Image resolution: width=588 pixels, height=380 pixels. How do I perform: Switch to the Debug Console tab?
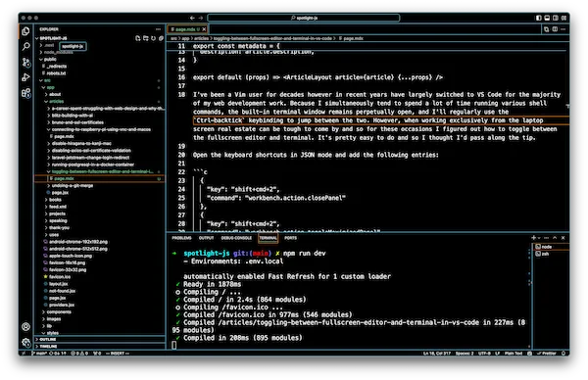236,238
